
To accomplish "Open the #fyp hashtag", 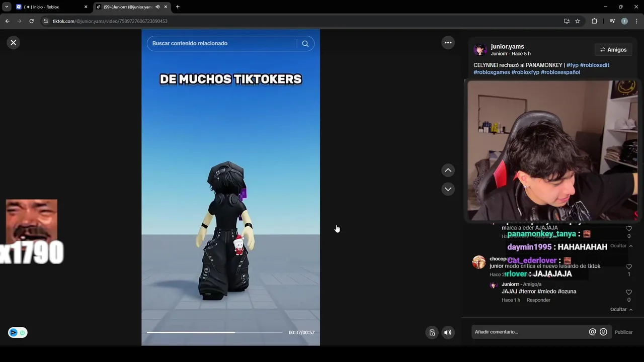I will tap(572, 65).
